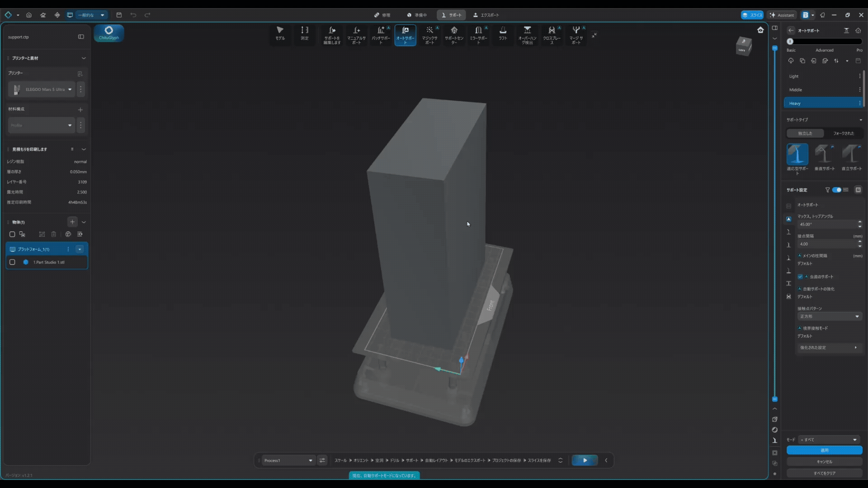Toggle the サポート設定 switch
The image size is (868, 488).
coord(837,190)
